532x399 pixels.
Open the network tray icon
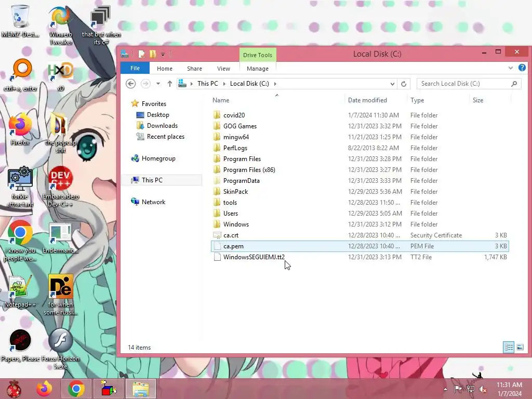(471, 389)
